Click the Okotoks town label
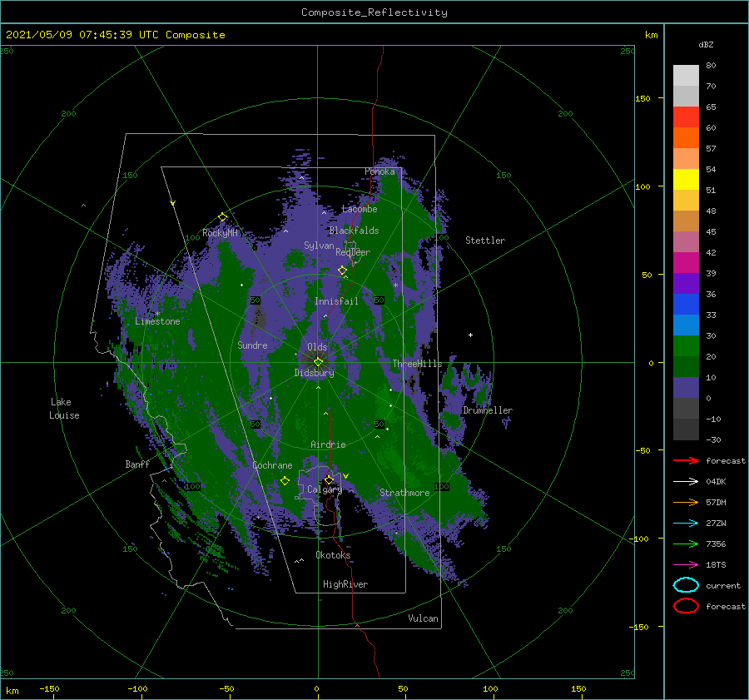 click(x=333, y=555)
